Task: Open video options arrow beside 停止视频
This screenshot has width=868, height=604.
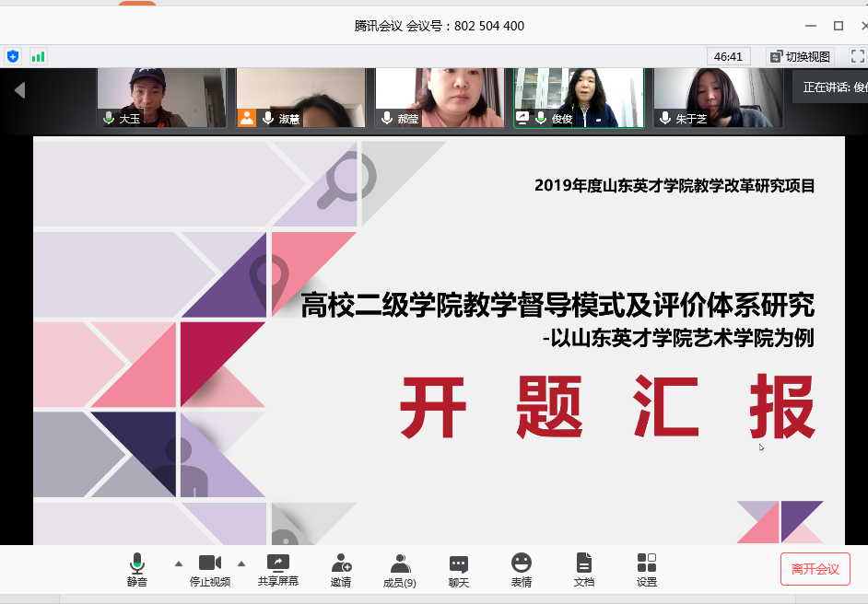Action: [x=241, y=563]
